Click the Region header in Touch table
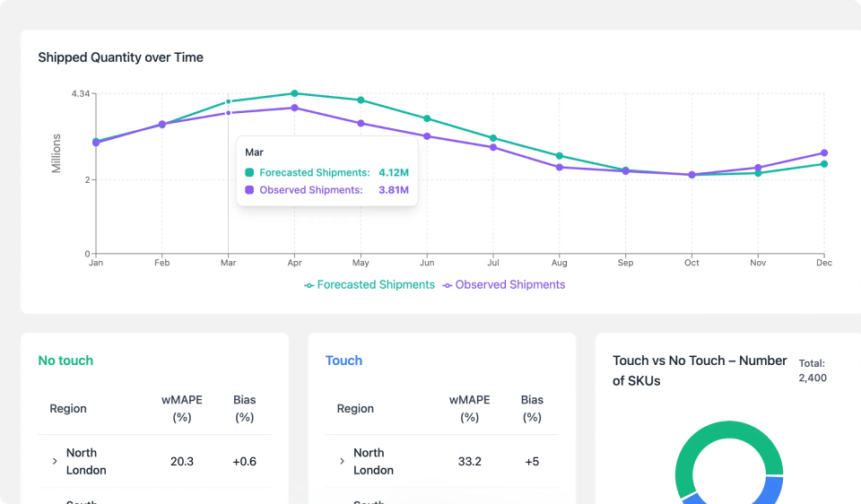This screenshot has width=861, height=504. [x=355, y=409]
